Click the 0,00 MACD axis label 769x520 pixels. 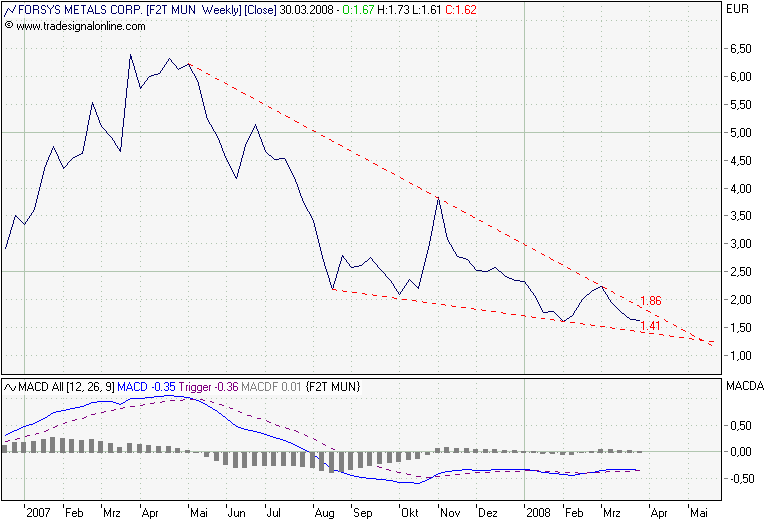[741, 452]
